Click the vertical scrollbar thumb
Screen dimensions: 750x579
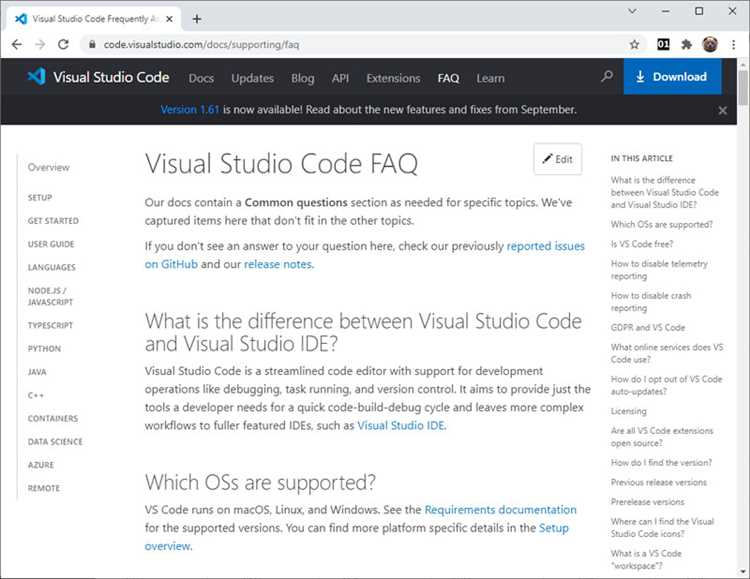coord(742,88)
